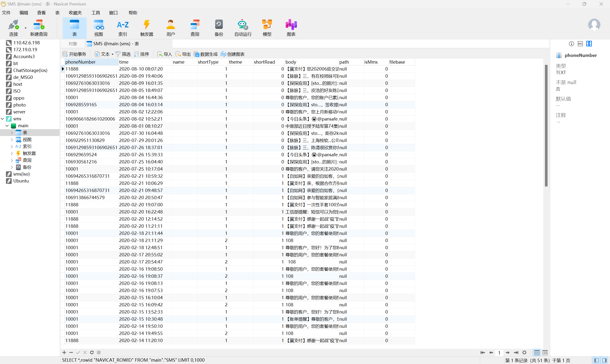This screenshot has width=610, height=364.
Task: Open the 备份 backup toolbar icon
Action: coord(219,28)
